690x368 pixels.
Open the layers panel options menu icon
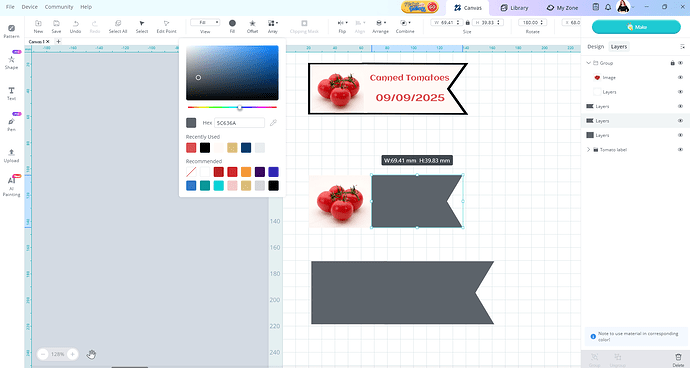point(682,47)
